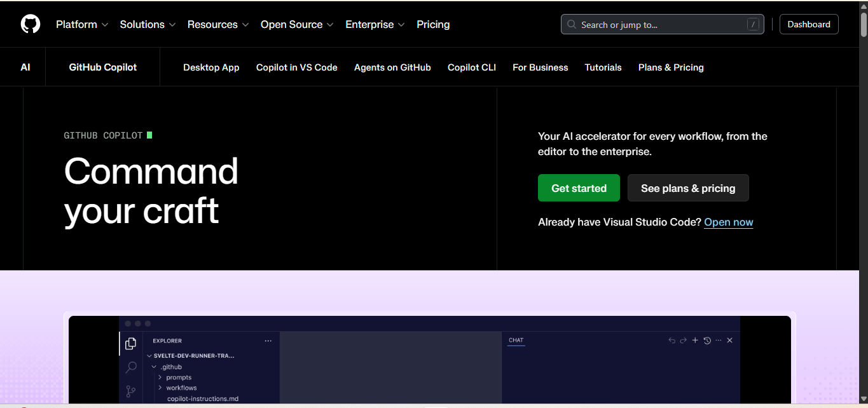The width and height of the screenshot is (868, 408).
Task: Click Explorer panel more actions ellipsis
Action: (268, 341)
